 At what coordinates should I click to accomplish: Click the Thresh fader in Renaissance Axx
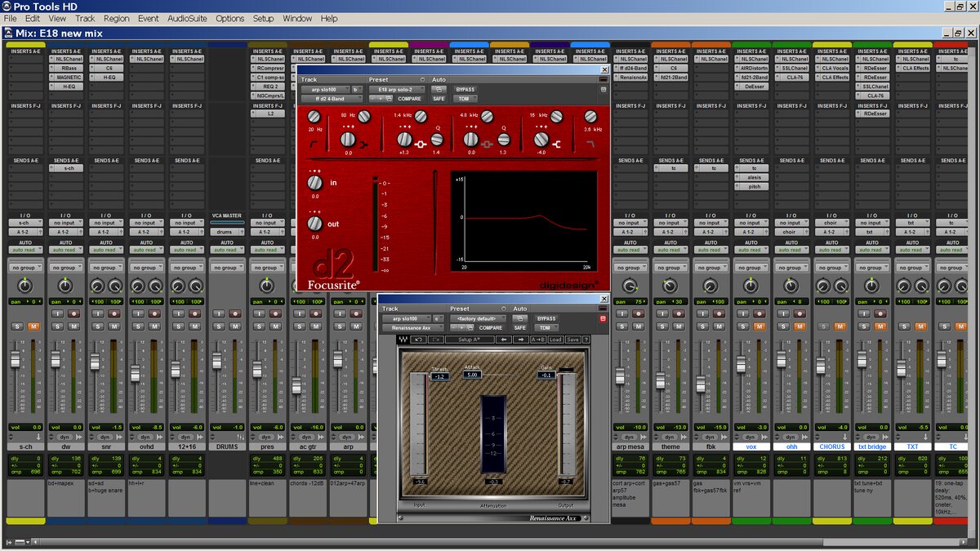tap(420, 424)
